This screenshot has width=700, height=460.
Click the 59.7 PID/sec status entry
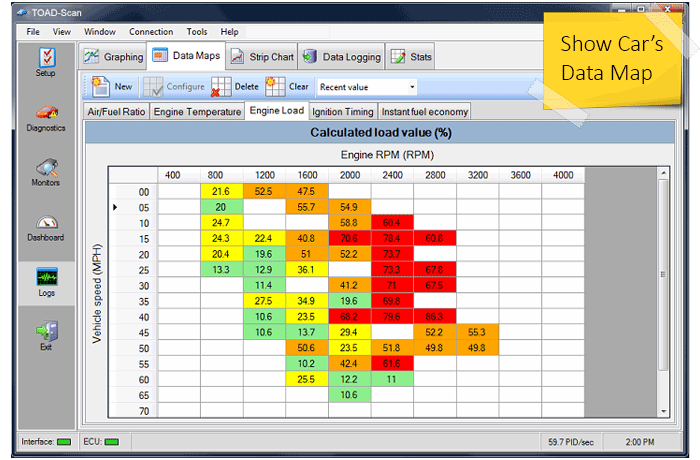point(571,442)
